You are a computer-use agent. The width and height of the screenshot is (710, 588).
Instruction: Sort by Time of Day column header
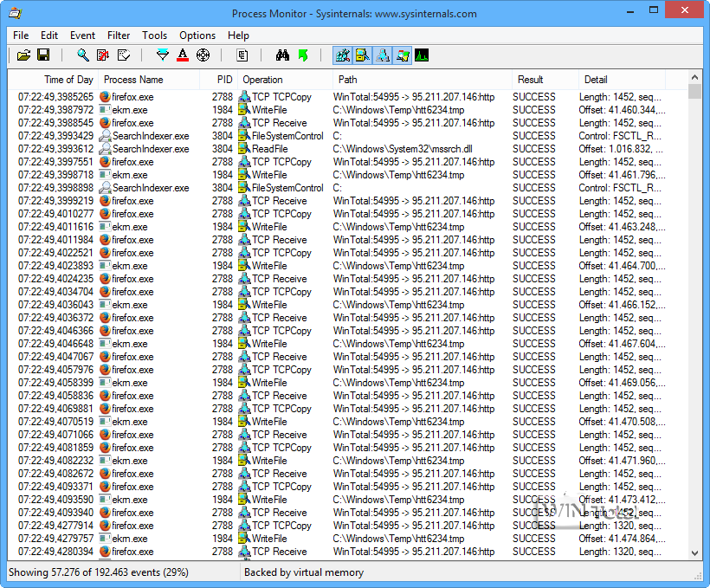pyautogui.click(x=54, y=80)
